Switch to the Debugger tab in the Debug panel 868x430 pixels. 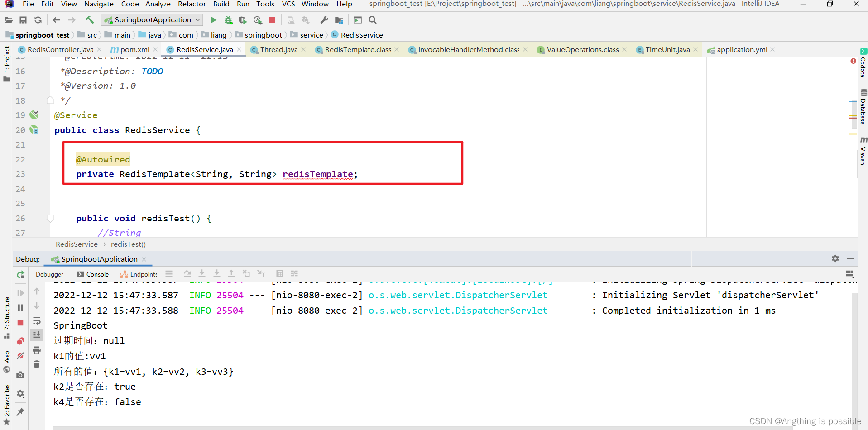pyautogui.click(x=49, y=274)
